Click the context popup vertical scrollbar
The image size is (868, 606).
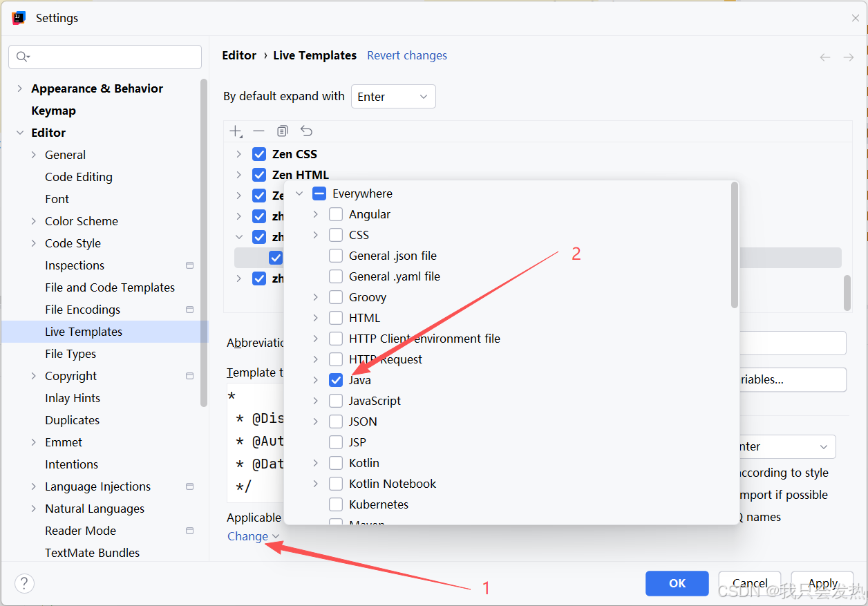point(735,246)
